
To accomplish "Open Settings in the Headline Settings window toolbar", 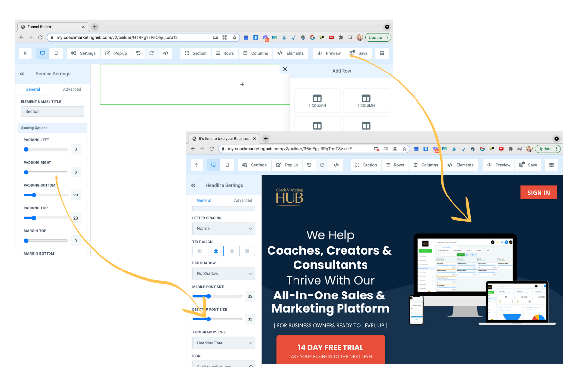I will (x=254, y=165).
